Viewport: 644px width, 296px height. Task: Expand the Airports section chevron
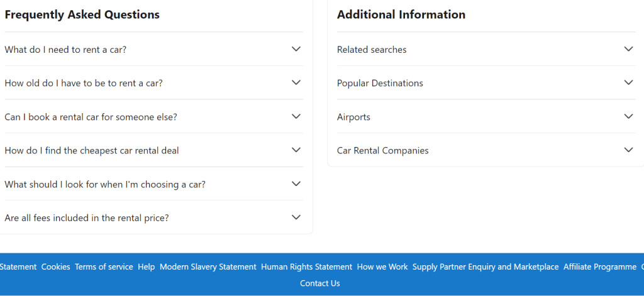(x=628, y=116)
